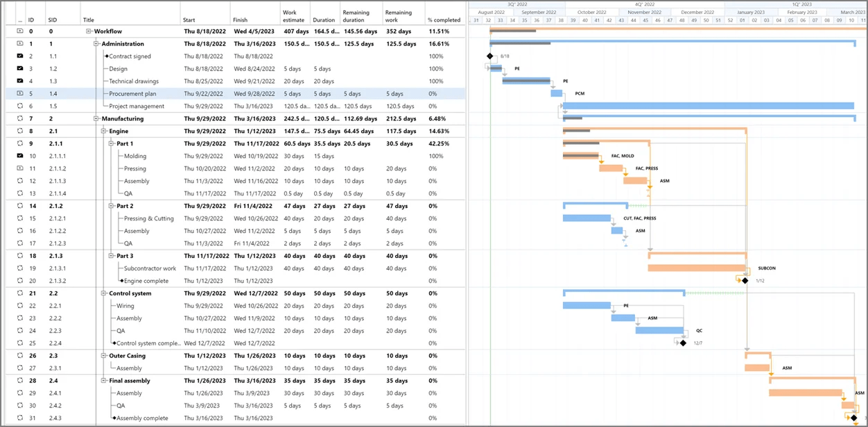
Task: Click the Wiring task bar labeled PE
Action: tap(587, 306)
